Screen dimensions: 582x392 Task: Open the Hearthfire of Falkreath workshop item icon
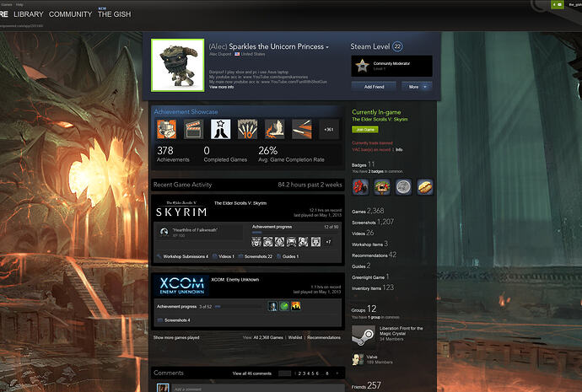[164, 232]
